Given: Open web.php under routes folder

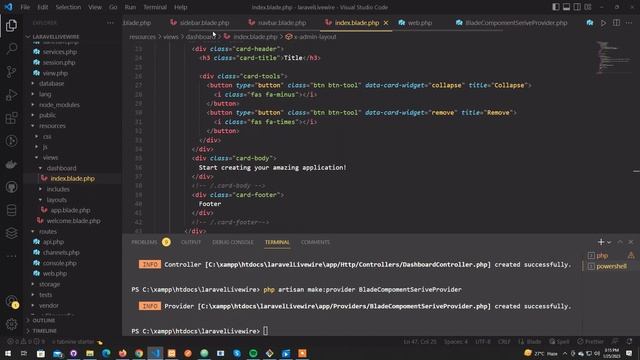Looking at the screenshot, I should (x=55, y=273).
